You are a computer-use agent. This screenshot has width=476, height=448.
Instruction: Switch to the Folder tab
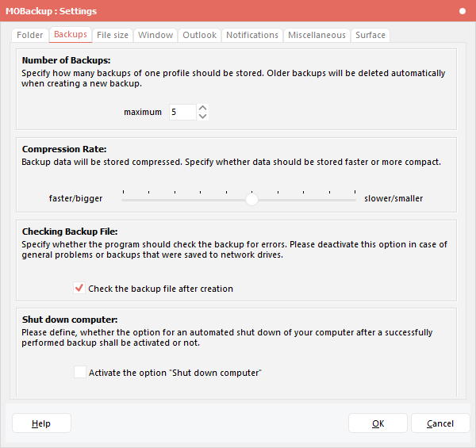[x=30, y=35]
